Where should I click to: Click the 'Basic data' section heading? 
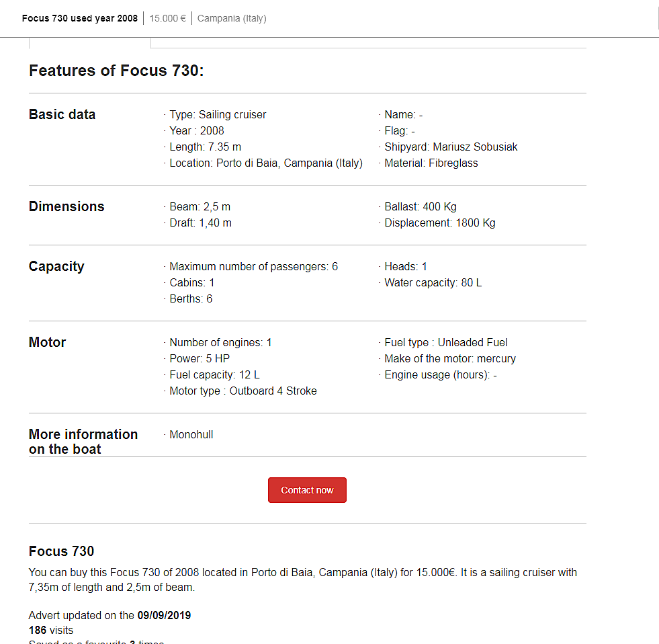(62, 114)
